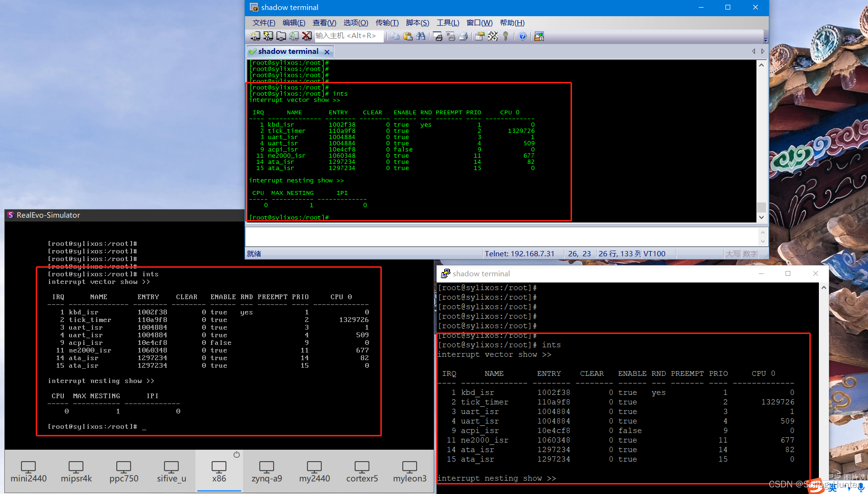This screenshot has height=494, width=868.
Task: Minimize the PuTTY shadow terminal window
Action: tap(761, 273)
